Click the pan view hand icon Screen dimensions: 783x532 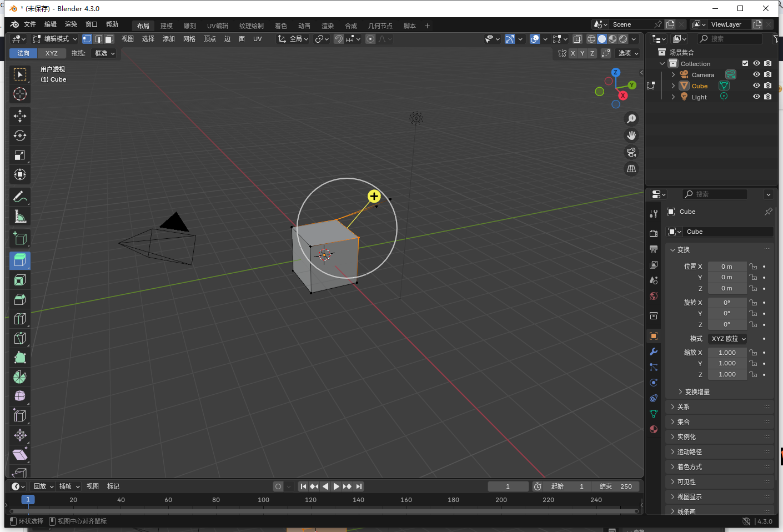pyautogui.click(x=631, y=135)
